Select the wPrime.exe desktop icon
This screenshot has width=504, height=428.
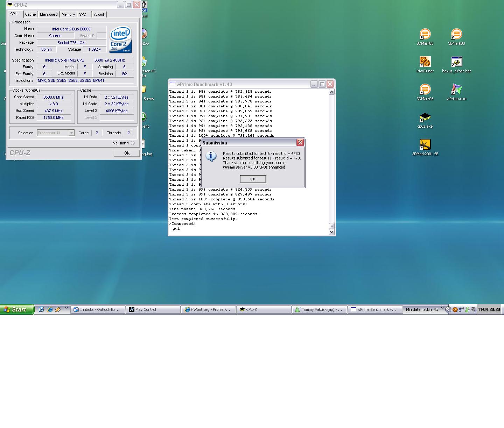tap(456, 92)
